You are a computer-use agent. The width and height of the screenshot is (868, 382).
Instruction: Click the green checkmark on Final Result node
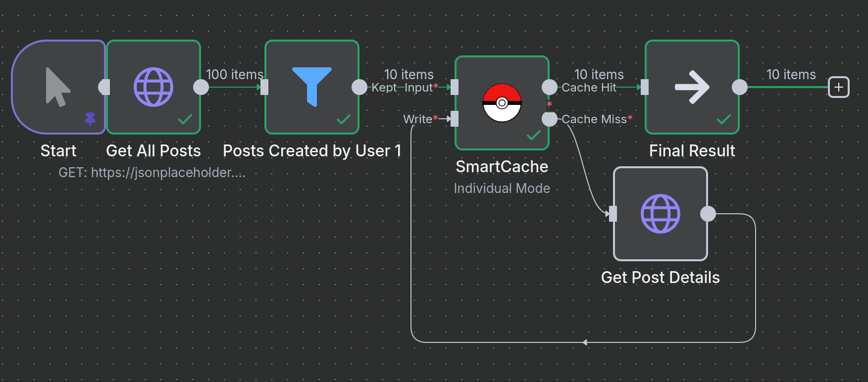pos(724,119)
